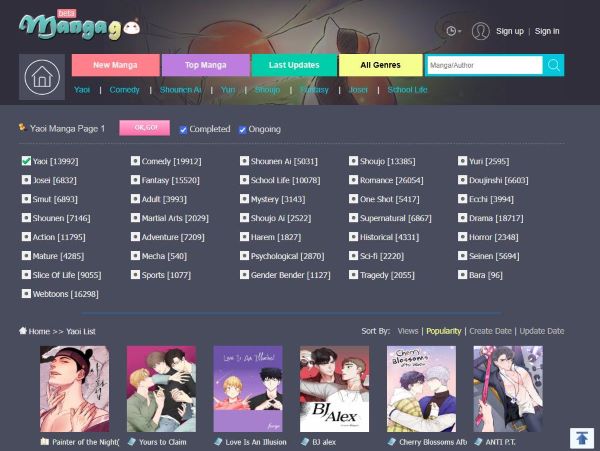Focus the Manga/Author search field
The width and height of the screenshot is (600, 451).
pyautogui.click(x=485, y=65)
